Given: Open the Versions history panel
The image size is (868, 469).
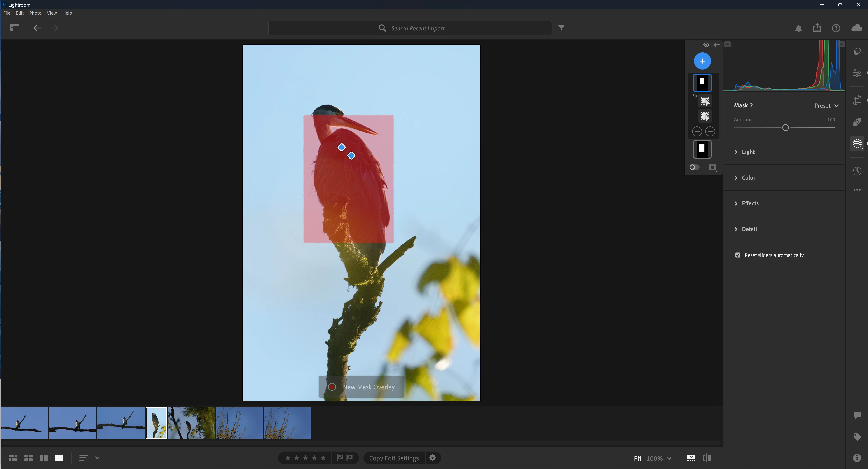Looking at the screenshot, I should pyautogui.click(x=857, y=171).
